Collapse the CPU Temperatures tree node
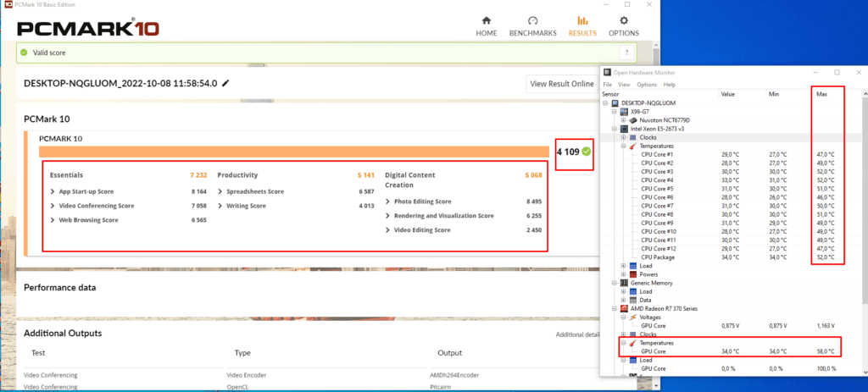The width and height of the screenshot is (868, 392). point(623,146)
